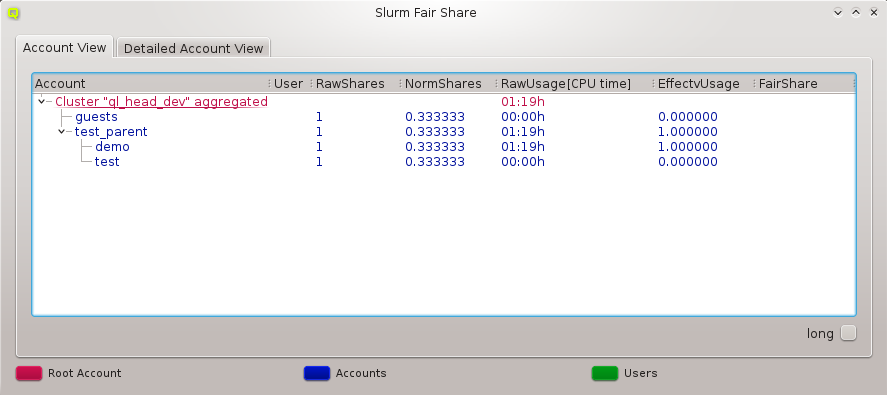Collapse the Cluster "ql_head_dev" aggregated node
This screenshot has height=395, width=887.
tap(41, 102)
